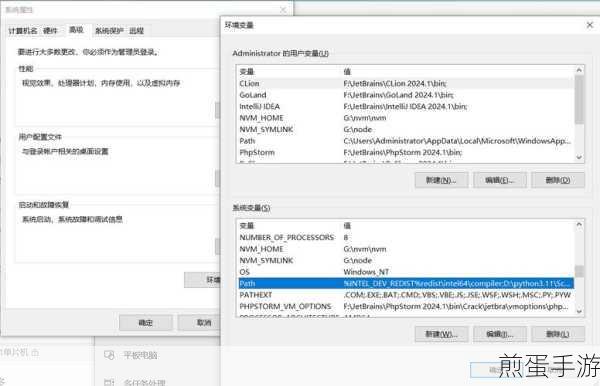Click user variables list scroll-up arrow

pyautogui.click(x=579, y=70)
